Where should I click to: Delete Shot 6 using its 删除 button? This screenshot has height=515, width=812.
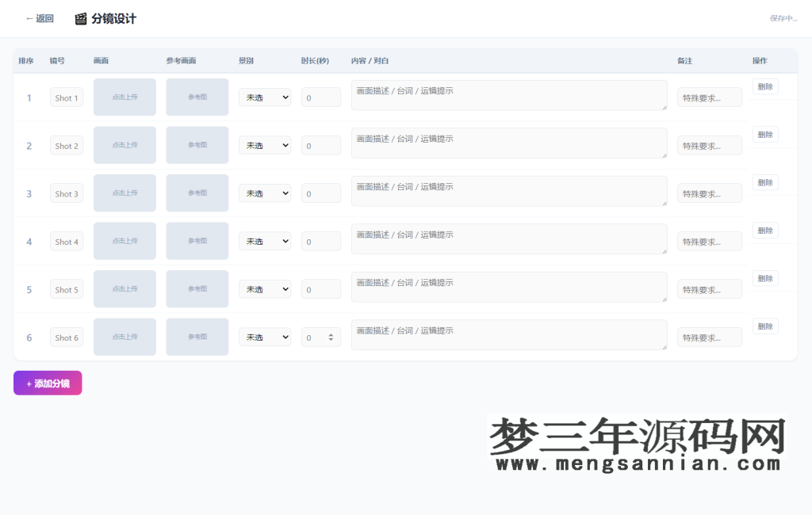click(x=764, y=326)
